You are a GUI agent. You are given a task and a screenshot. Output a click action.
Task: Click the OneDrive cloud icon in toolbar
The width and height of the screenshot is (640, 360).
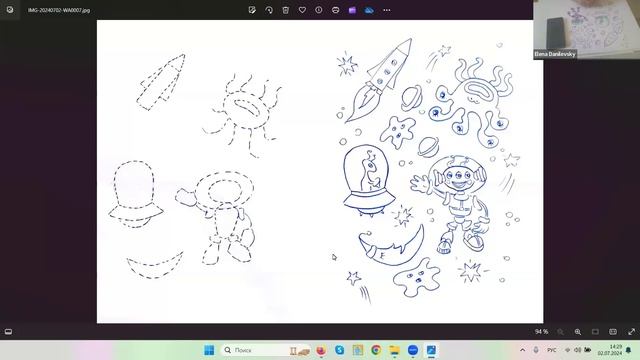pyautogui.click(x=369, y=10)
